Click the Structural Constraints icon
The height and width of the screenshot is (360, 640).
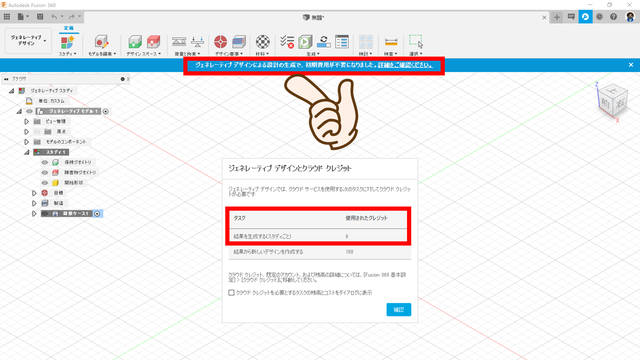pos(179,42)
